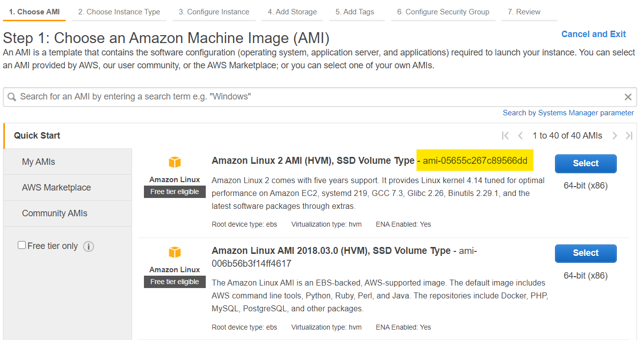Open AWS Marketplace in sidebar

coord(68,188)
